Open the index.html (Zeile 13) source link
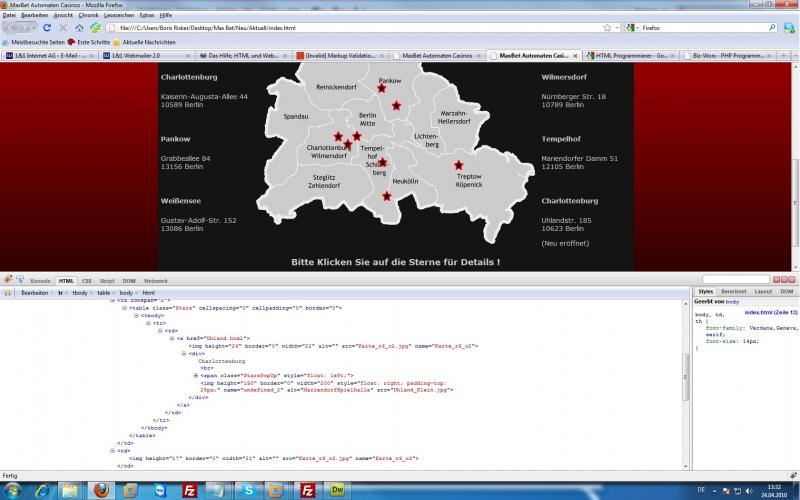 [x=770, y=313]
